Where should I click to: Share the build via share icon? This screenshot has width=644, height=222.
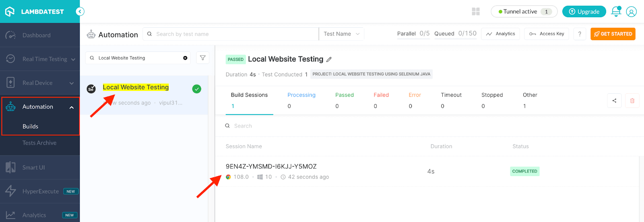[x=614, y=101]
